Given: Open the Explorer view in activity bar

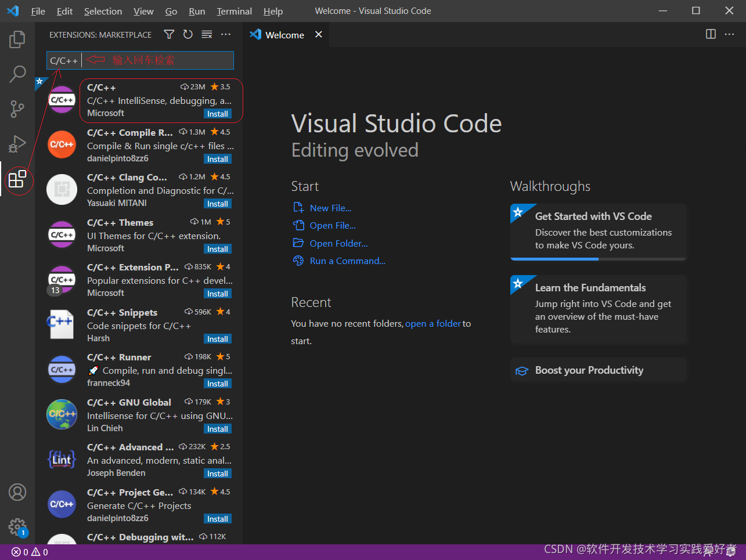Looking at the screenshot, I should coord(17,39).
